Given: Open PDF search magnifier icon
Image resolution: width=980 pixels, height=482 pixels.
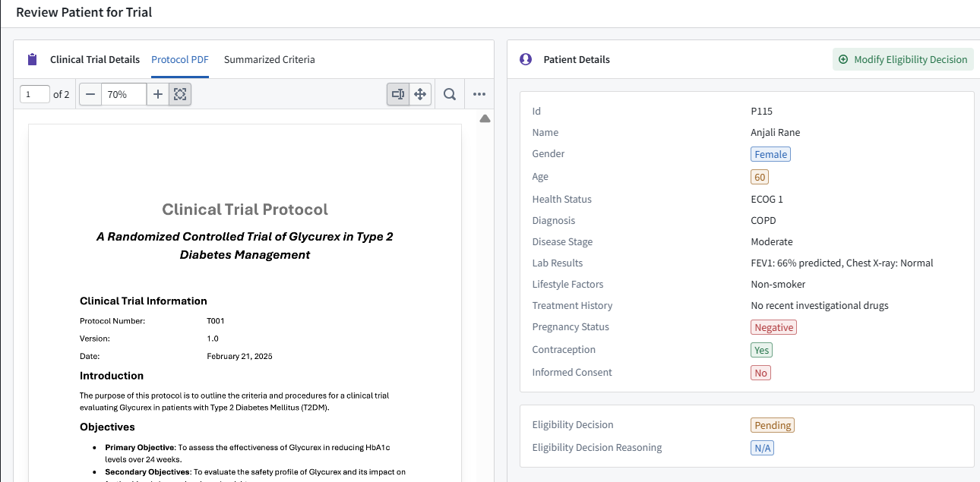Looking at the screenshot, I should pyautogui.click(x=450, y=94).
